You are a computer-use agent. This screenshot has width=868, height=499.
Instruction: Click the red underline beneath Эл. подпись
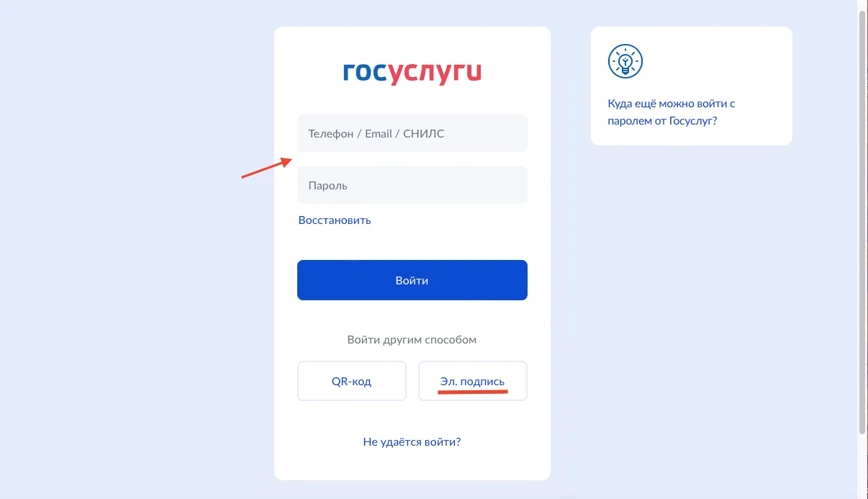pos(473,393)
